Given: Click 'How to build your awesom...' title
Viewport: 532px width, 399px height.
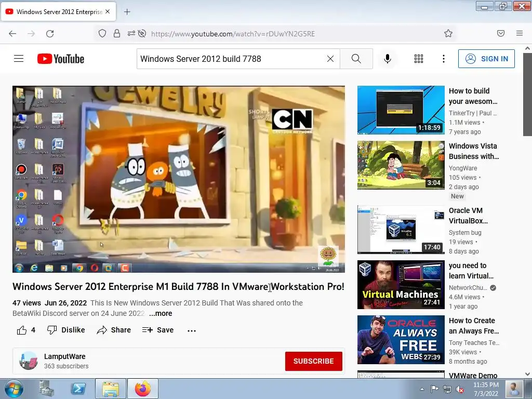Looking at the screenshot, I should [473, 96].
